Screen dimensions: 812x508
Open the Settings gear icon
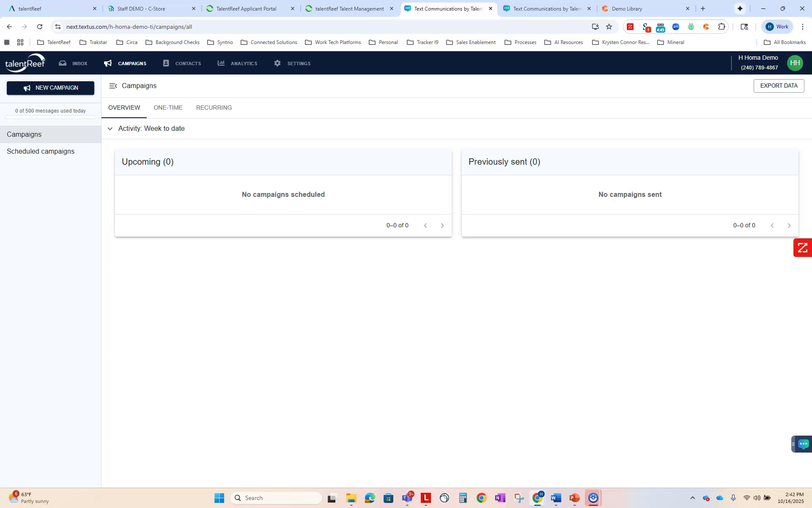tap(277, 63)
